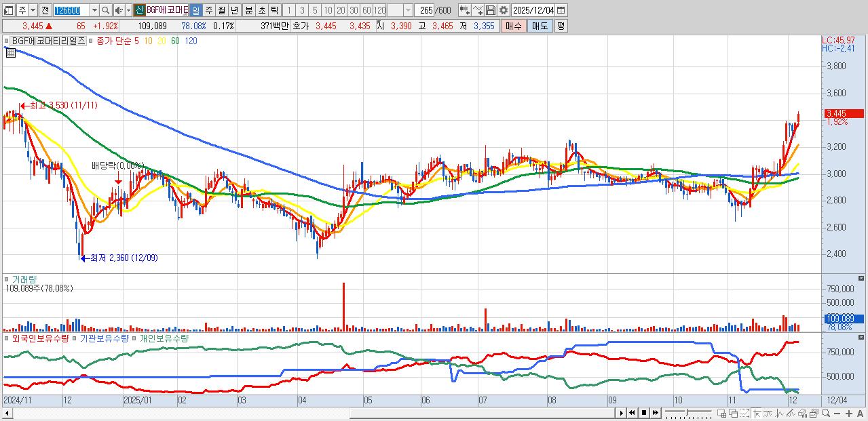
Task: Click the scroll left arrow at bottom
Action: 7,413
